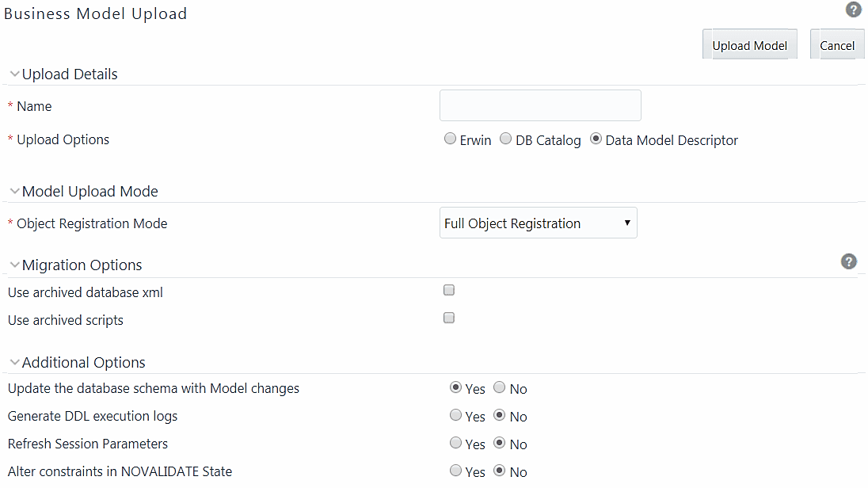Viewport: 868px width, 488px height.
Task: Select the DB Catalog upload option
Action: [505, 139]
